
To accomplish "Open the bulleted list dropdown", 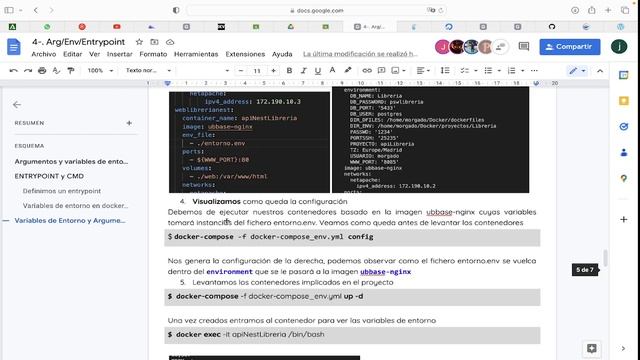I will click(492, 71).
